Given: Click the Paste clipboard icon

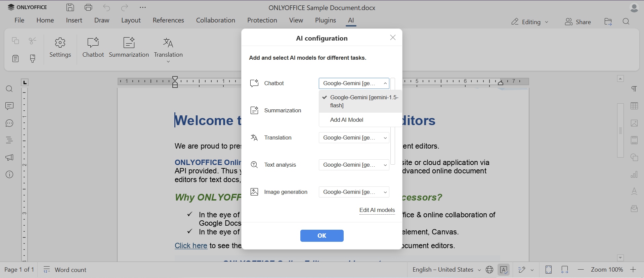Looking at the screenshot, I should [x=15, y=59].
